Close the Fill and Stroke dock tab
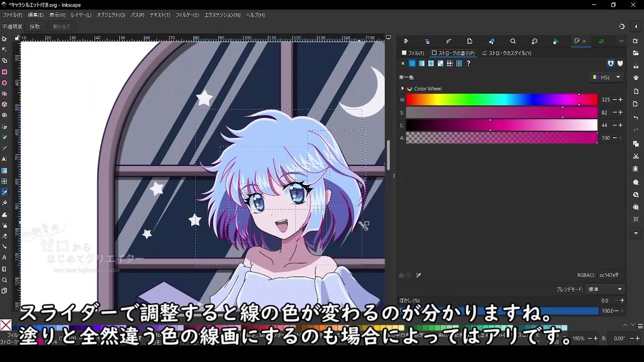 coord(584,41)
